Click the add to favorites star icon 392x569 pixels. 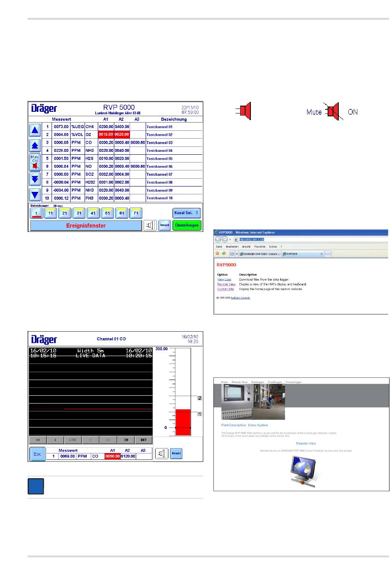tap(224, 254)
